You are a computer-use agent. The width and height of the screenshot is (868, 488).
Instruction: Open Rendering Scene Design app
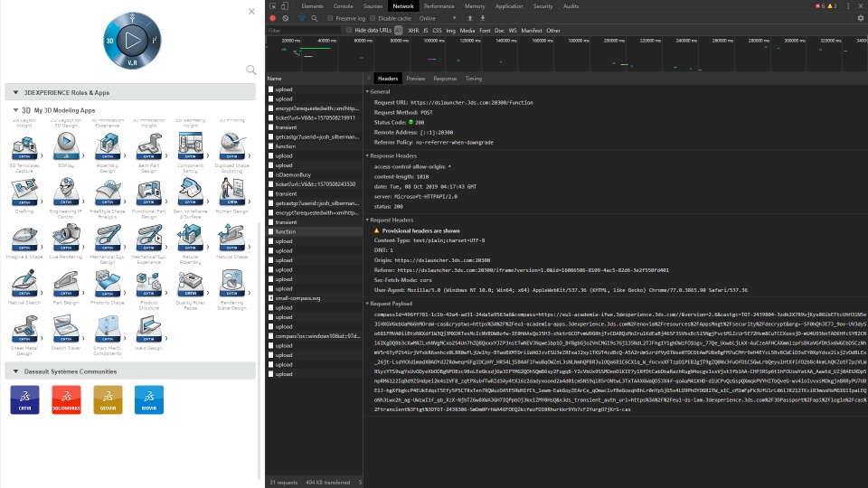click(232, 284)
